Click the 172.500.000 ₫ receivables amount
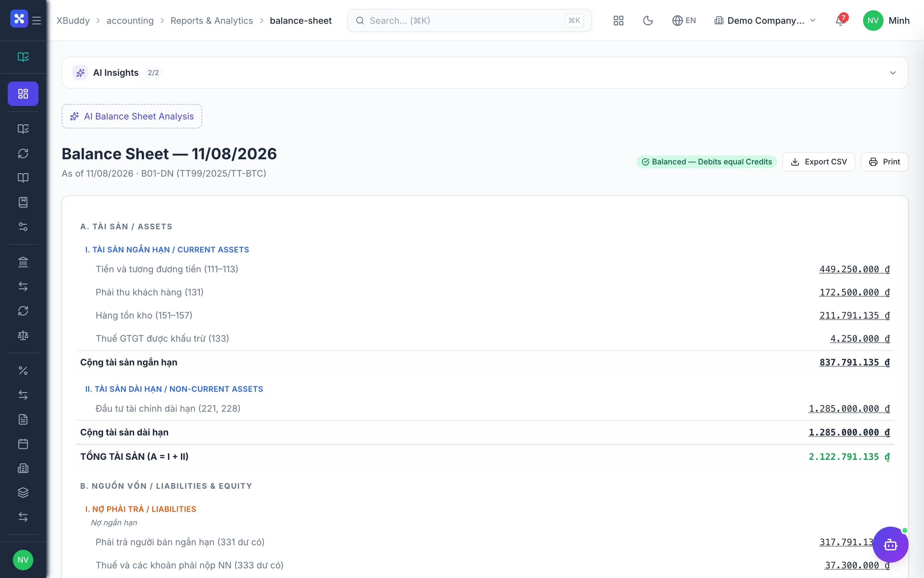 854,293
